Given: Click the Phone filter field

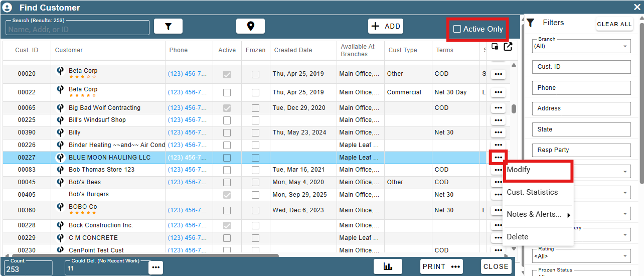Looking at the screenshot, I should click(581, 88).
